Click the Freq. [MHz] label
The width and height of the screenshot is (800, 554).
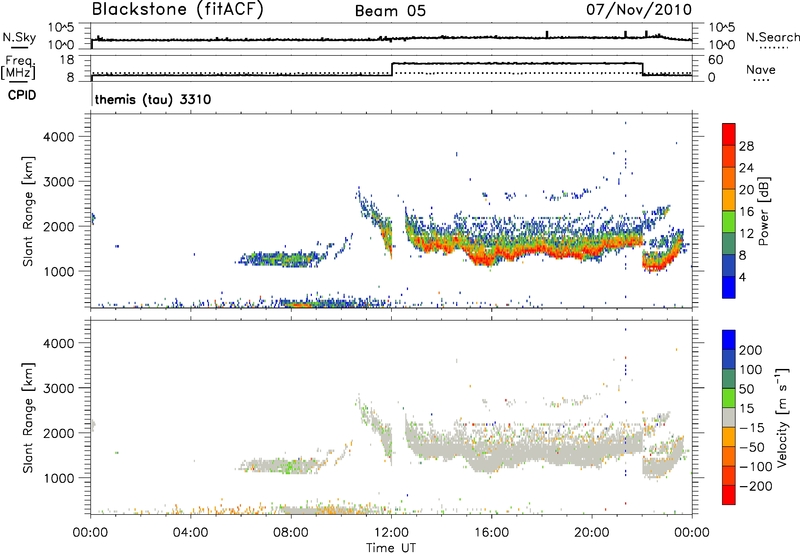tap(19, 67)
